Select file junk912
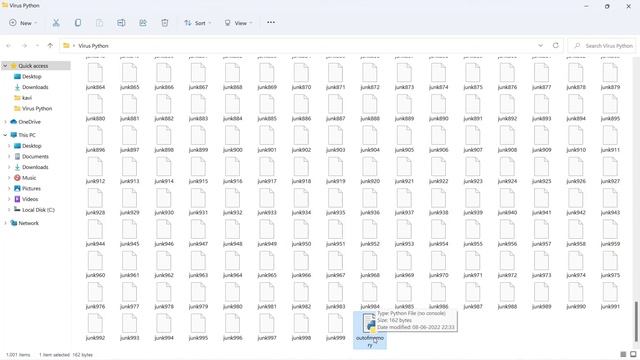The image size is (640, 360). (96, 171)
